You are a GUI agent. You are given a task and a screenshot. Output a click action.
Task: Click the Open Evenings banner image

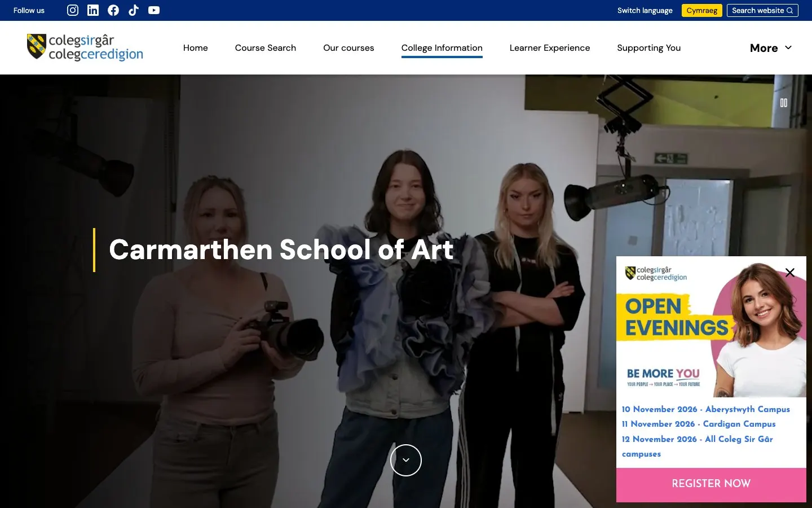pos(711,327)
